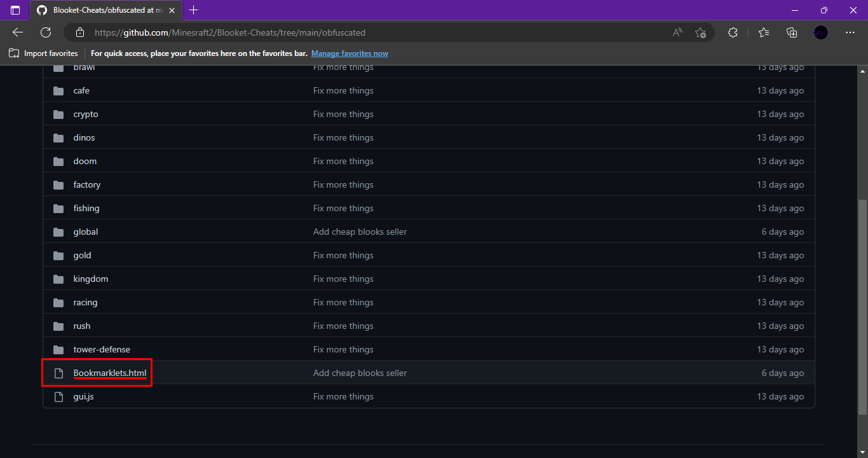Click Manage favorites now link
The width and height of the screenshot is (868, 458).
(x=349, y=53)
